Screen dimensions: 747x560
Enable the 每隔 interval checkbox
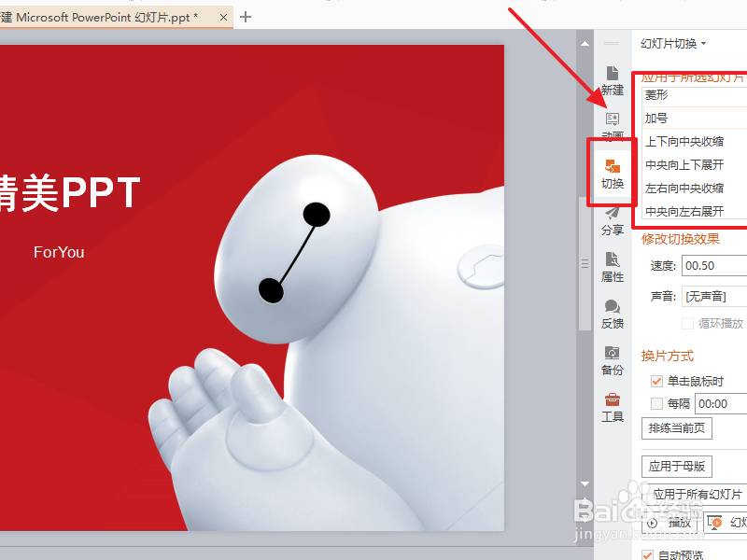pos(656,404)
